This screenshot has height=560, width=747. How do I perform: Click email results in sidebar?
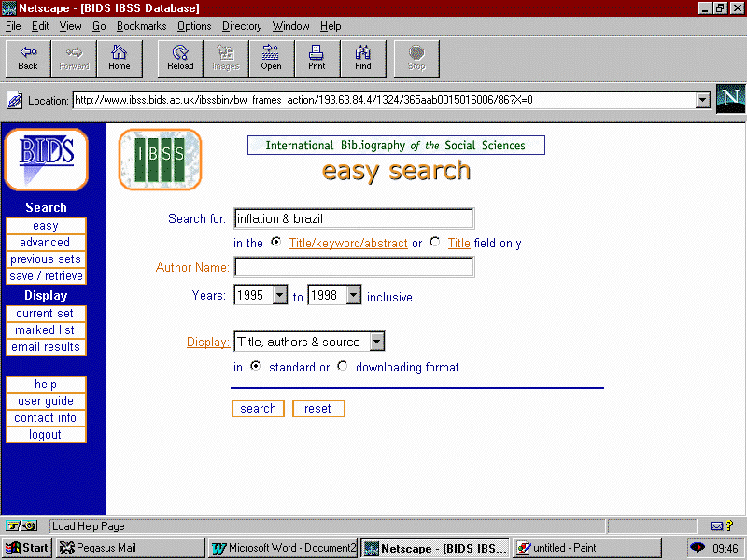click(x=46, y=346)
